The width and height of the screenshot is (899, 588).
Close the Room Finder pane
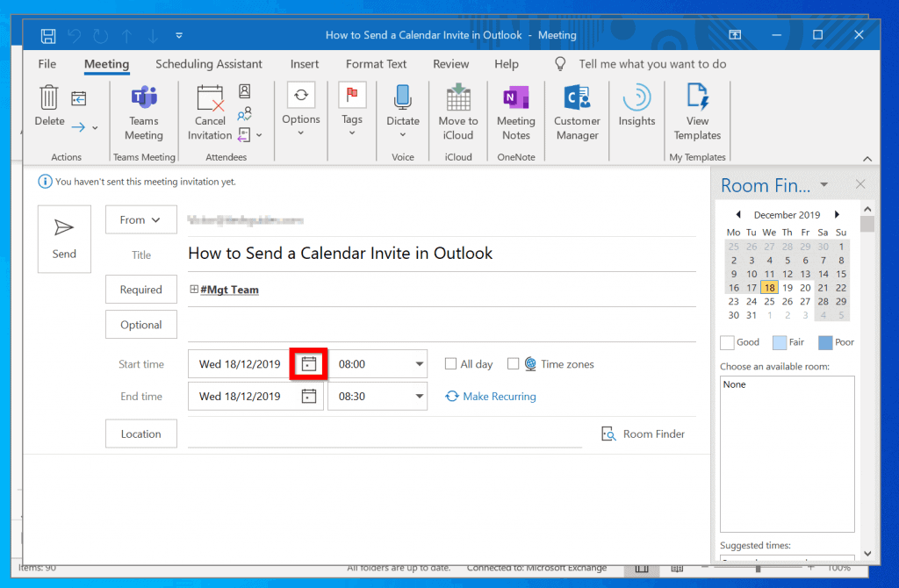pos(860,184)
